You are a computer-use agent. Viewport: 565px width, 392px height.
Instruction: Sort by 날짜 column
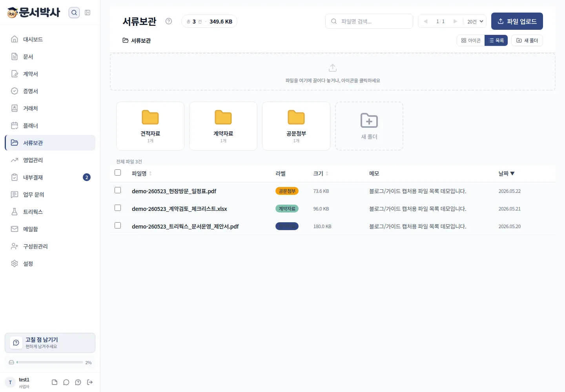[507, 173]
